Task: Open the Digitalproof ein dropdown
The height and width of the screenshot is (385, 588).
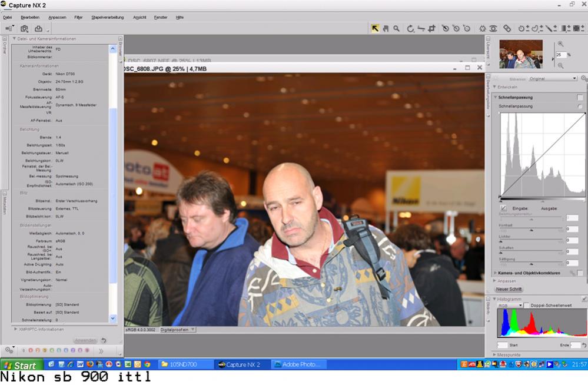Action: [177, 330]
